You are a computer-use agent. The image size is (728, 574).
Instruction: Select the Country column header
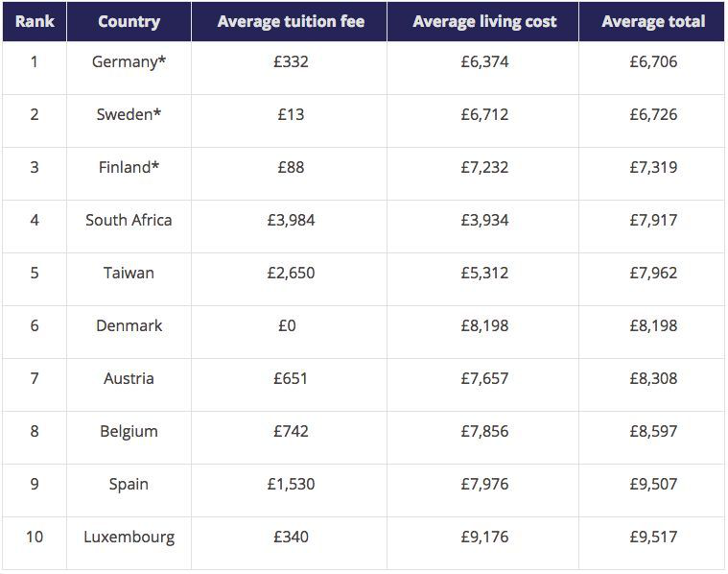coord(129,21)
